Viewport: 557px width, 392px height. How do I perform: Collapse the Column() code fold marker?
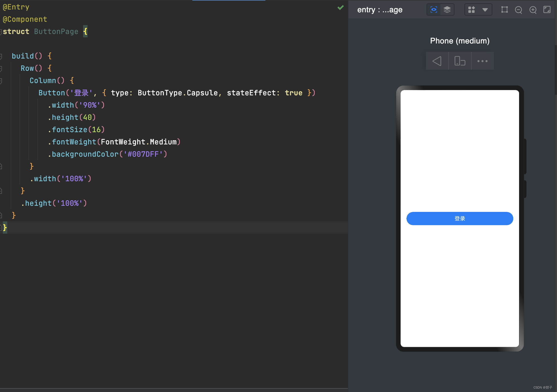1,81
